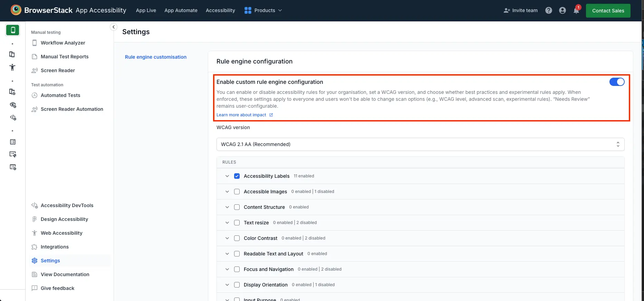Expand the Accessibility Labels rule group
This screenshot has height=301, width=644.
pos(227,176)
